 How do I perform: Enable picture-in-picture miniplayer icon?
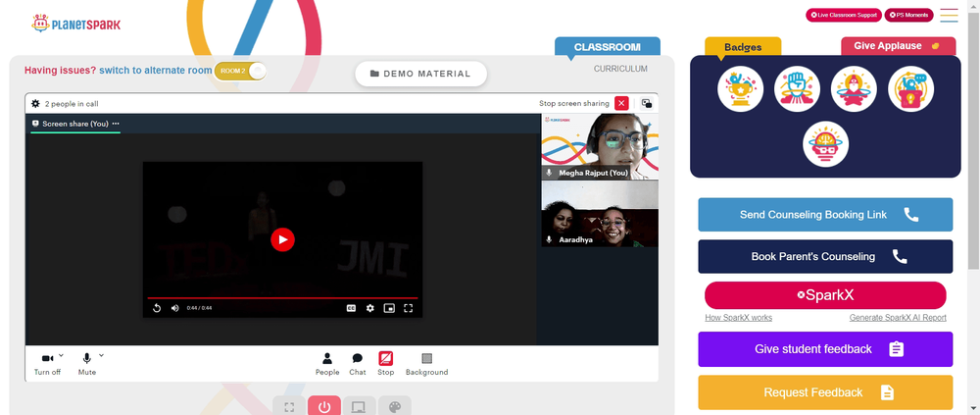[x=389, y=308]
